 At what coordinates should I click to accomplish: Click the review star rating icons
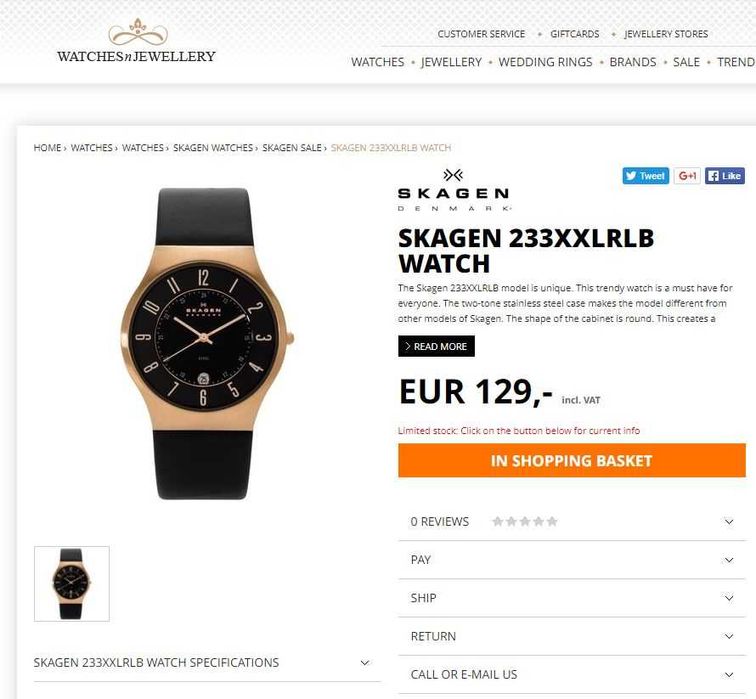(x=525, y=521)
